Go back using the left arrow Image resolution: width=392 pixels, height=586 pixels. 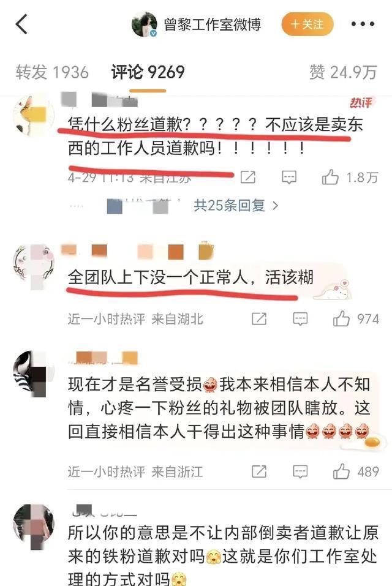click(21, 24)
